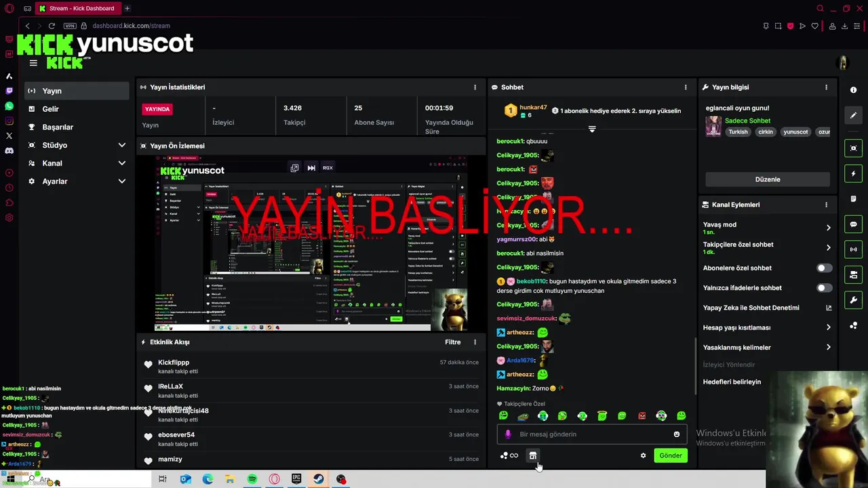Open Steam from the Windows taskbar
The height and width of the screenshot is (488, 868).
318,479
